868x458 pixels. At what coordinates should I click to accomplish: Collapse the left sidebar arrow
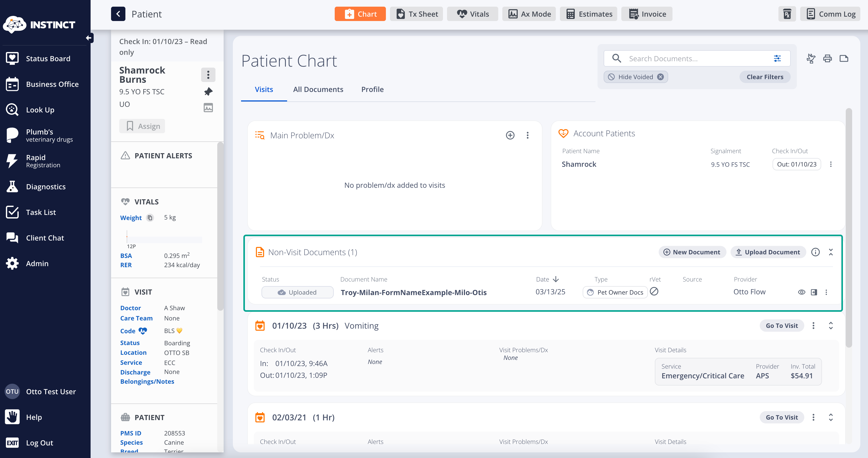pyautogui.click(x=89, y=38)
